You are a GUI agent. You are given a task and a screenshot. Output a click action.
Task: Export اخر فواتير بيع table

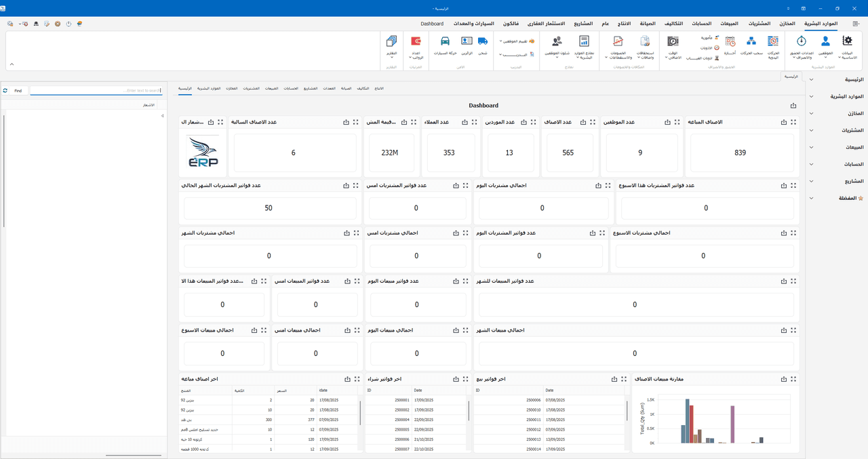coord(614,379)
